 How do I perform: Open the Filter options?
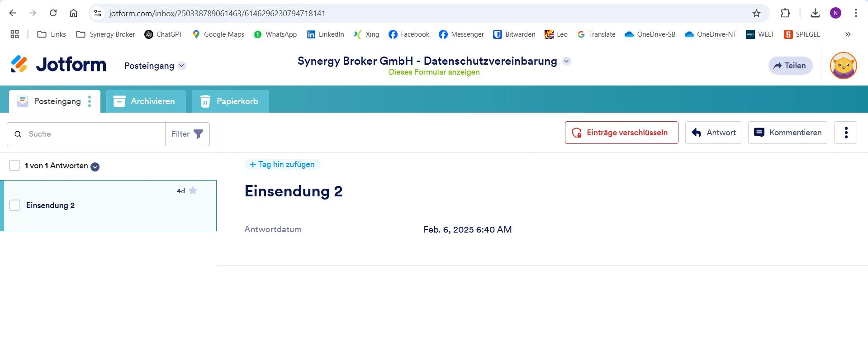[x=187, y=134]
